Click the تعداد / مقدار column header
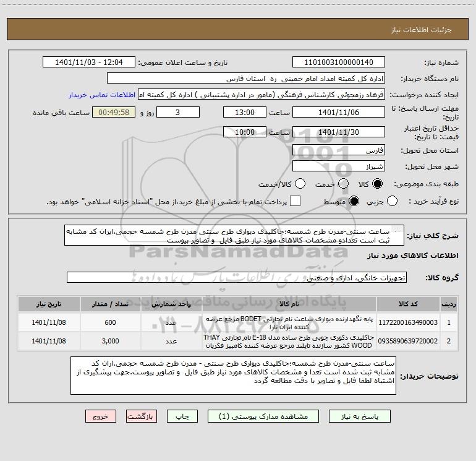 [x=110, y=304]
